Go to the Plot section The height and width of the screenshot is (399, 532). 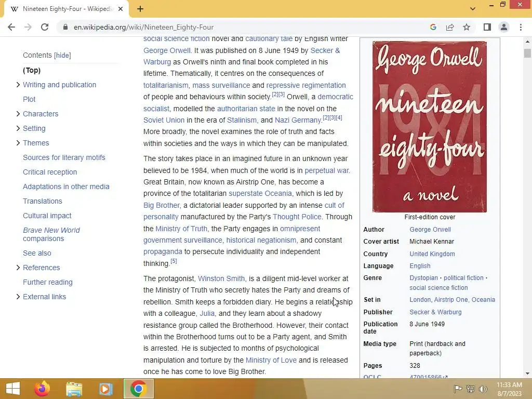[x=29, y=99]
